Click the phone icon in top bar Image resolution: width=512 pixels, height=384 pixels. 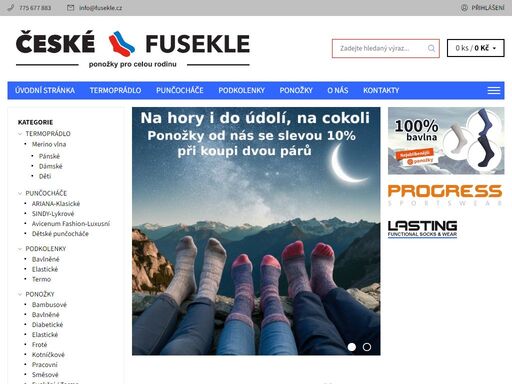pyautogui.click(x=11, y=7)
